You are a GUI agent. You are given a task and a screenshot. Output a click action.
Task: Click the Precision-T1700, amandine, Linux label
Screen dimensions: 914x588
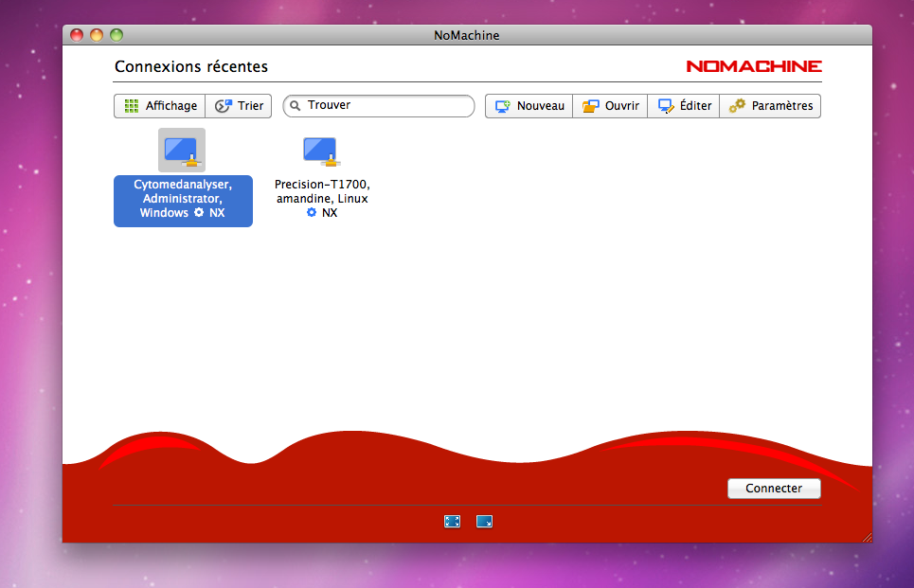click(322, 199)
